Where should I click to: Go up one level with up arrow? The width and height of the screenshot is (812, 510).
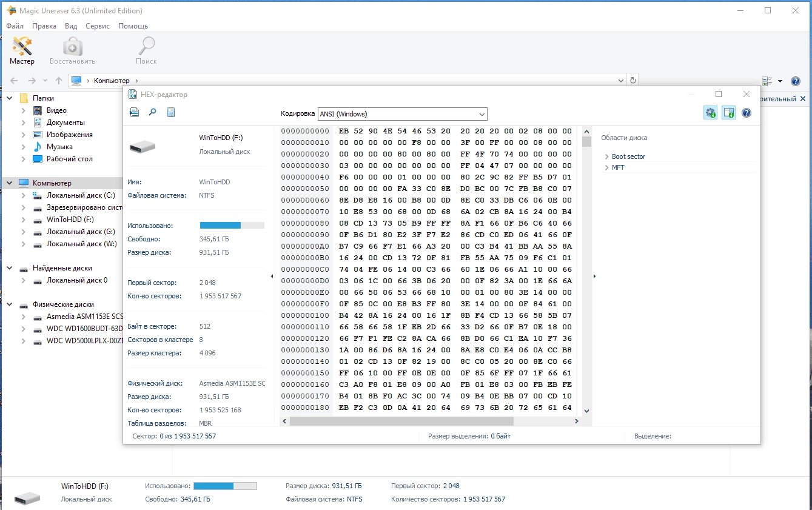[59, 81]
